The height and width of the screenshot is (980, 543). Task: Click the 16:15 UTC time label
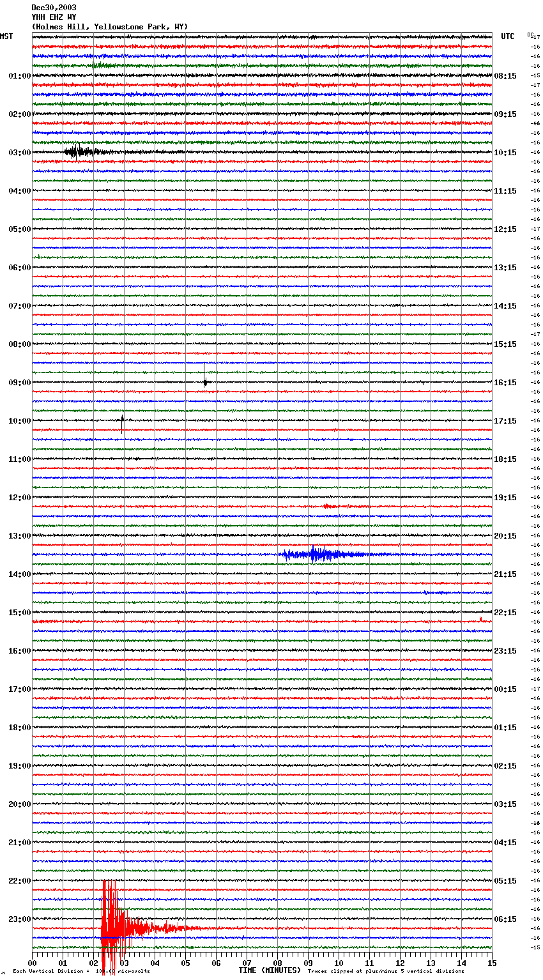point(505,383)
